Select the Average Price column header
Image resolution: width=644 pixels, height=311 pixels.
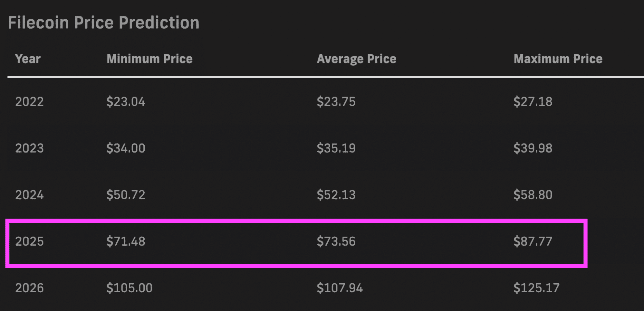point(357,59)
